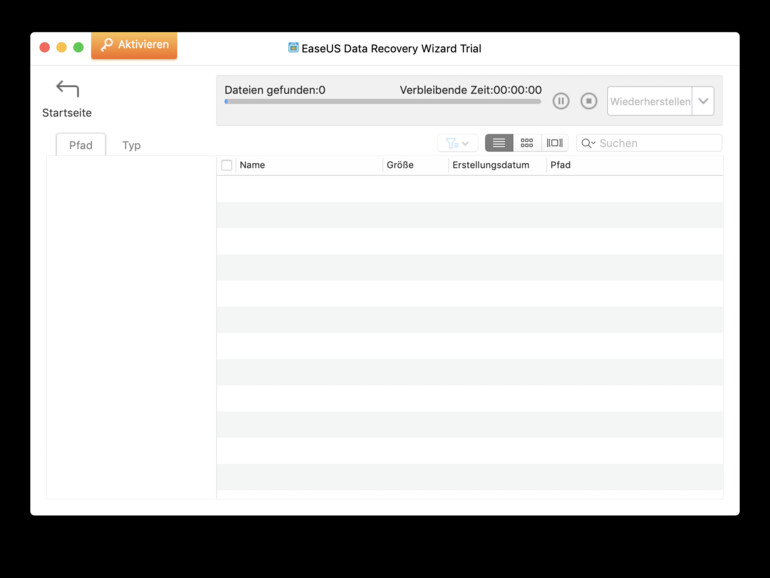Toggle the select-all checkbox in header

[226, 165]
